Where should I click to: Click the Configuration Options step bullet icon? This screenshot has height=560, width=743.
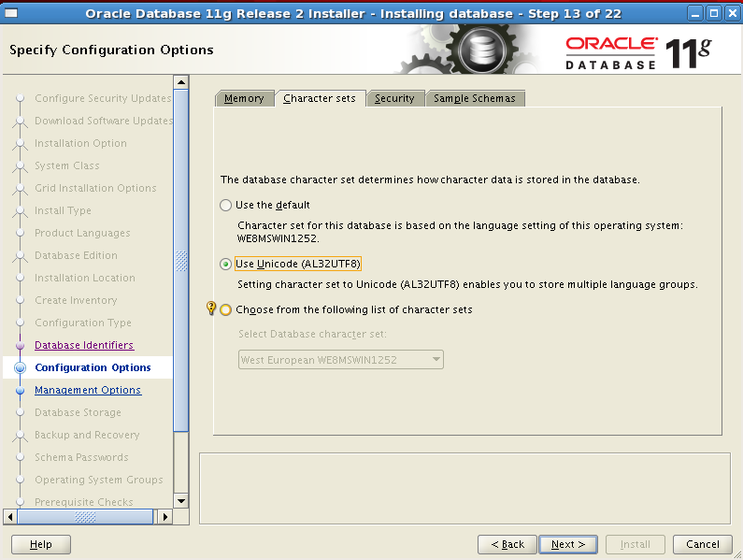[x=20, y=367]
